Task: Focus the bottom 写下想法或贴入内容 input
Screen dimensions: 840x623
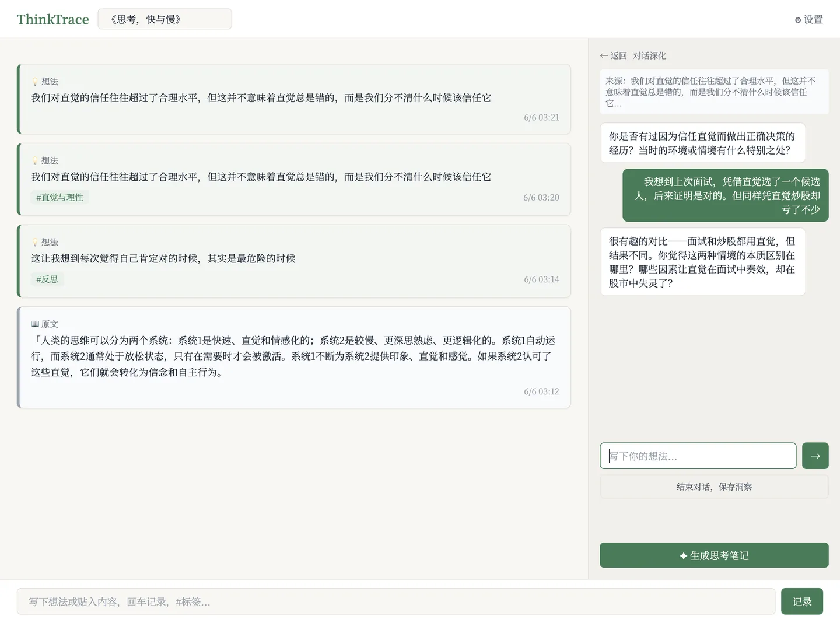Action: pyautogui.click(x=395, y=601)
